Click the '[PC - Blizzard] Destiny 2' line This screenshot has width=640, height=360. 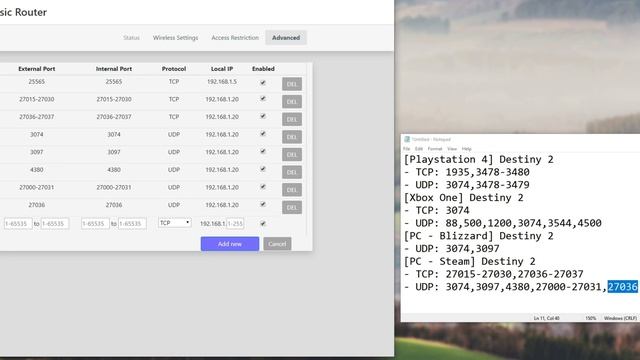point(478,236)
